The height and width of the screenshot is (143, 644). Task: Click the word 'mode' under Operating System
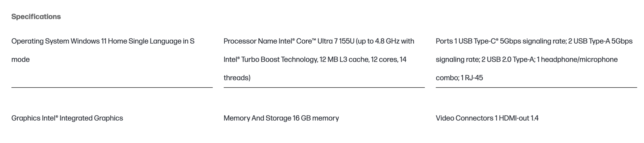point(20,60)
